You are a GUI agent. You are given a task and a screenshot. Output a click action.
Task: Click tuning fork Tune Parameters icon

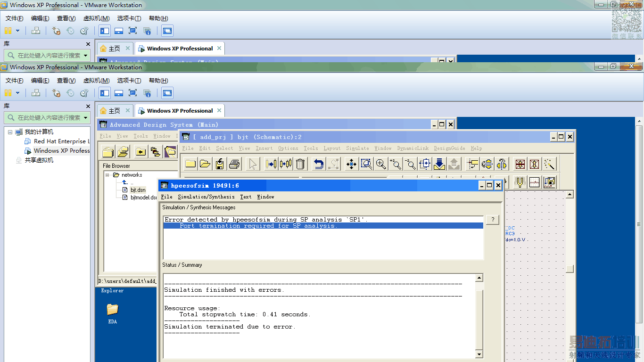pos(520,182)
